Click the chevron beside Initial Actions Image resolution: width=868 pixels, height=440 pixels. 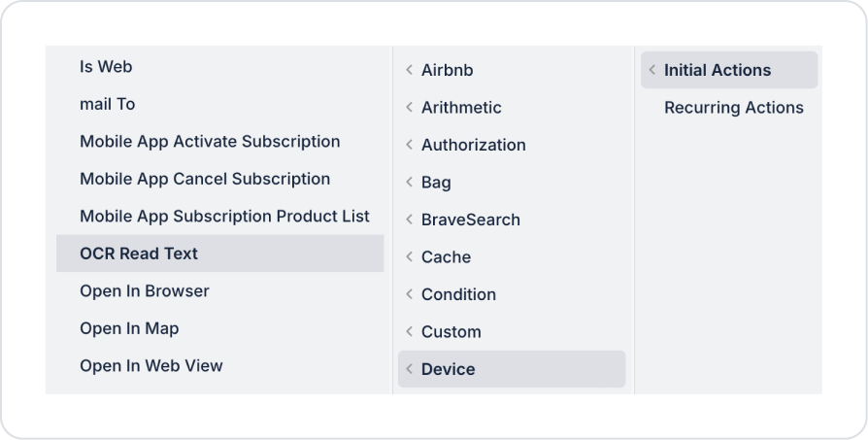coord(651,70)
